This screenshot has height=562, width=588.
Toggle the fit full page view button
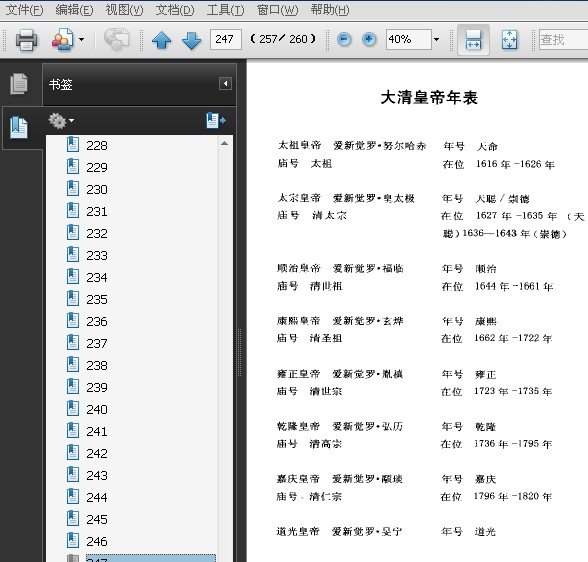point(509,40)
